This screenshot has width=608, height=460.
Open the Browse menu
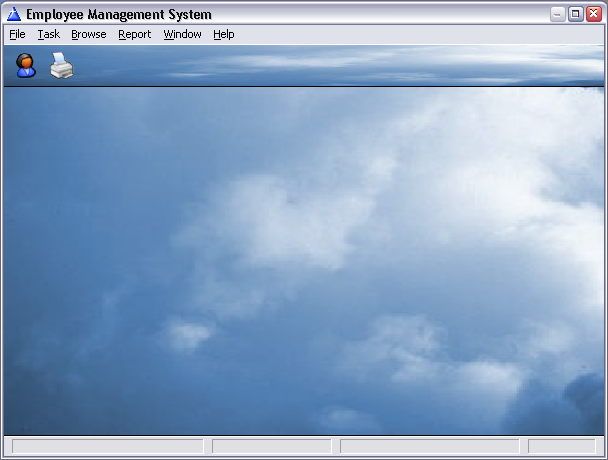89,34
